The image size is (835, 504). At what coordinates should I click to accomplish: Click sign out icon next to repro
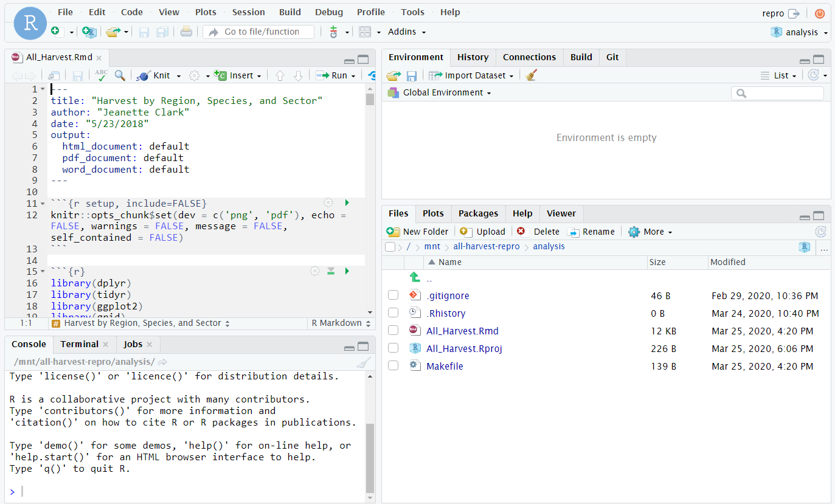click(794, 13)
